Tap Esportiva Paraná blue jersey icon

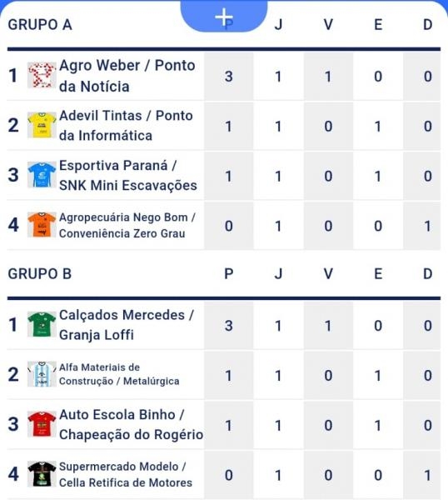(x=42, y=175)
